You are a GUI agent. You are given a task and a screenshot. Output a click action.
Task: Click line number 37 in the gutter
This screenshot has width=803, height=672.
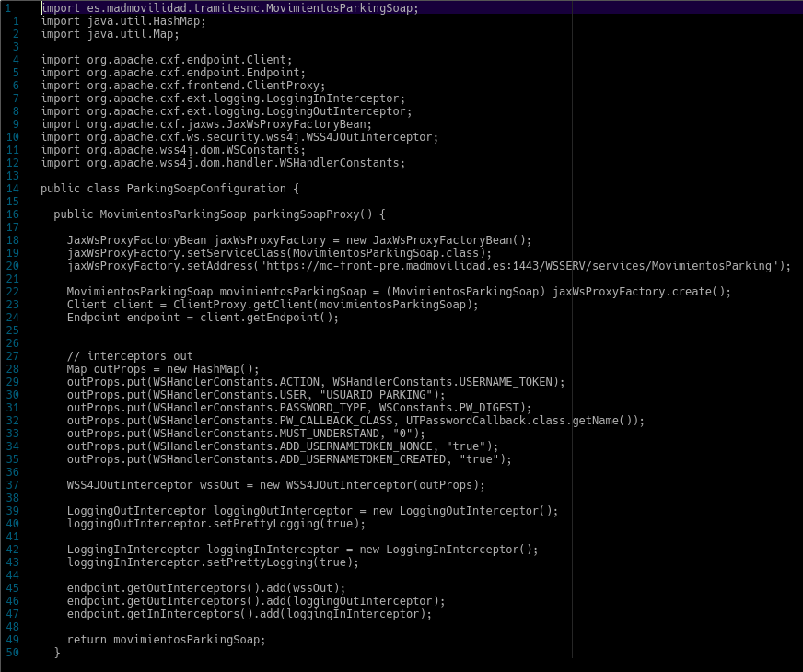(x=12, y=485)
